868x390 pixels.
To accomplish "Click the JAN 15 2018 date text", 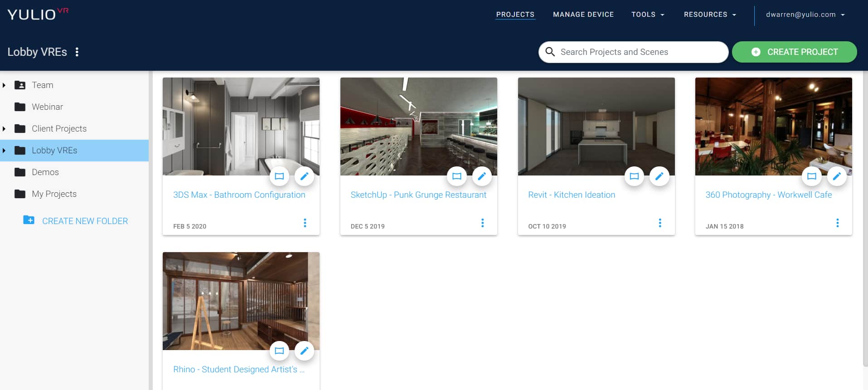I will pyautogui.click(x=724, y=226).
